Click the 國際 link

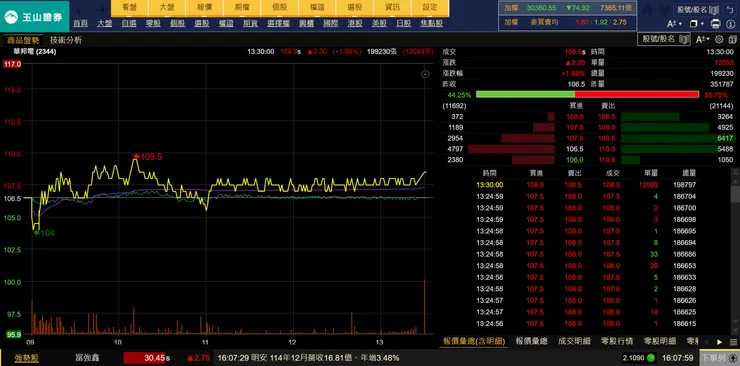(x=331, y=24)
